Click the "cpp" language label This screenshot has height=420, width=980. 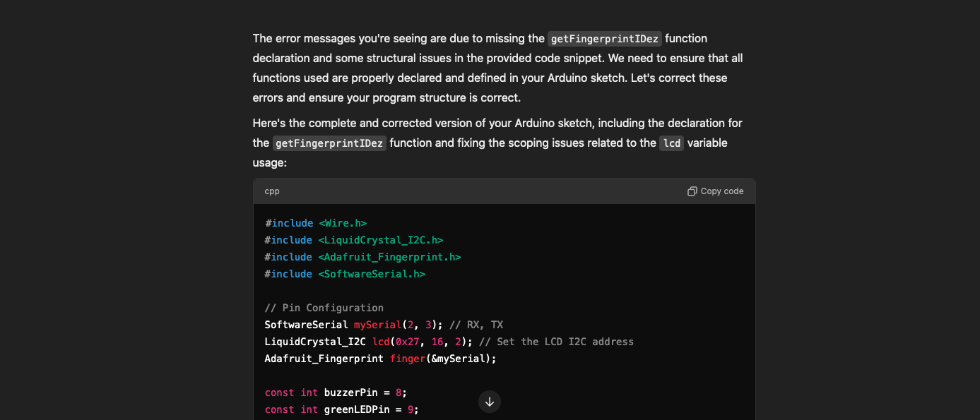coord(272,191)
